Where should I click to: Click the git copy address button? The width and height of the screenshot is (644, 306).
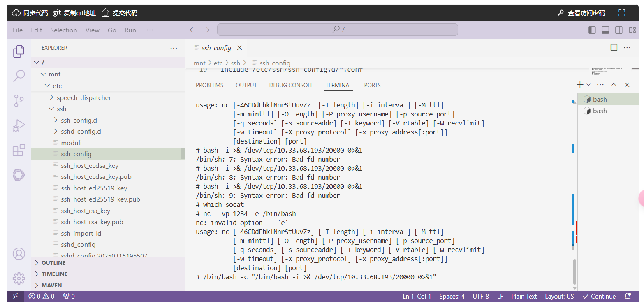[x=74, y=13]
